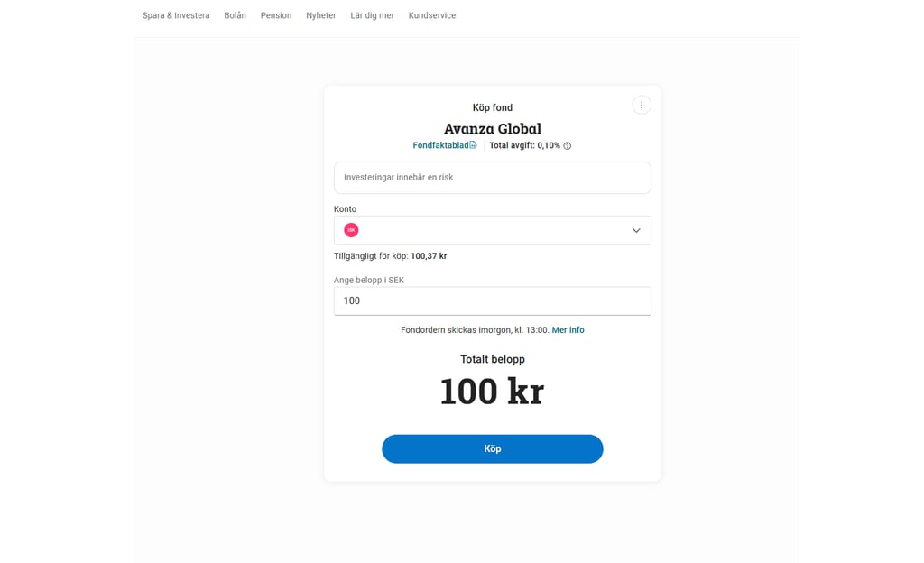This screenshot has width=924, height=563.
Task: Click the risk warning notice box
Action: click(492, 178)
